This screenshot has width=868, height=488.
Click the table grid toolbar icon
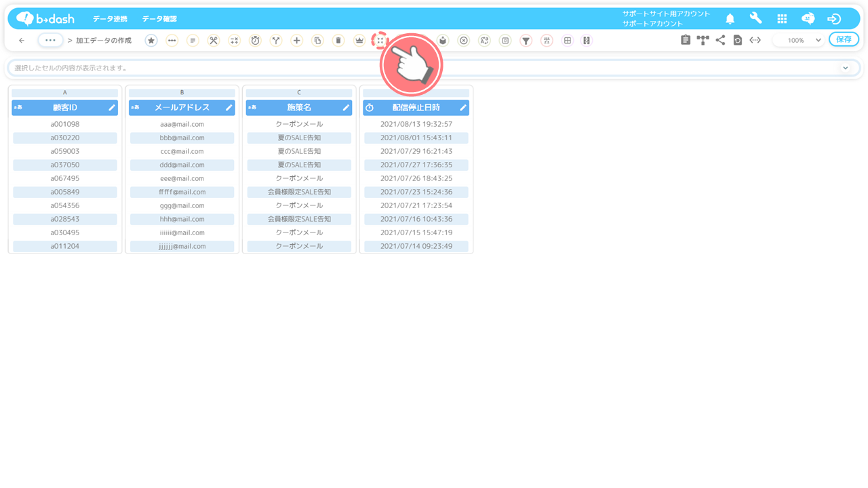(x=568, y=41)
